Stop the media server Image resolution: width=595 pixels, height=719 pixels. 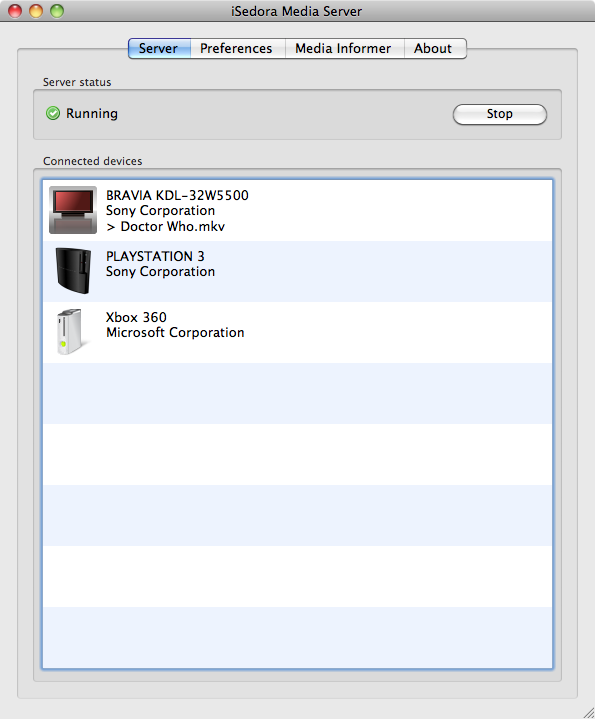pos(500,114)
